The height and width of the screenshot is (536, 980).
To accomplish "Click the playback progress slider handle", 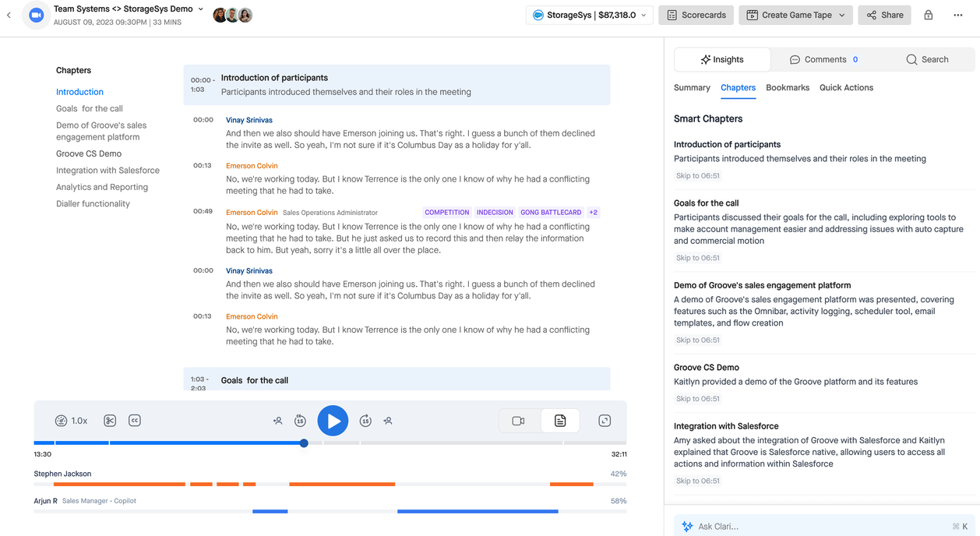I will pyautogui.click(x=304, y=443).
